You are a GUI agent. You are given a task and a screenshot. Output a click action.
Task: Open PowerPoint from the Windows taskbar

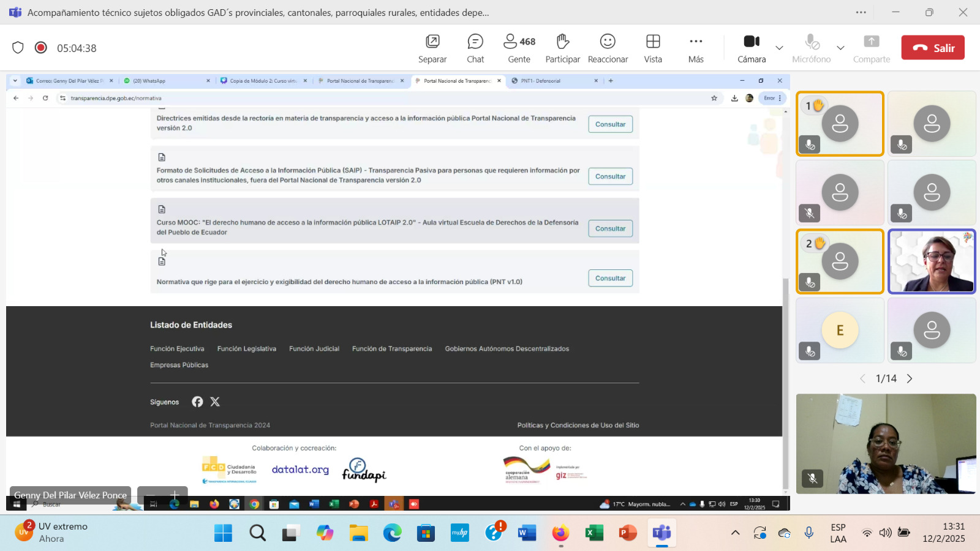coord(627,533)
